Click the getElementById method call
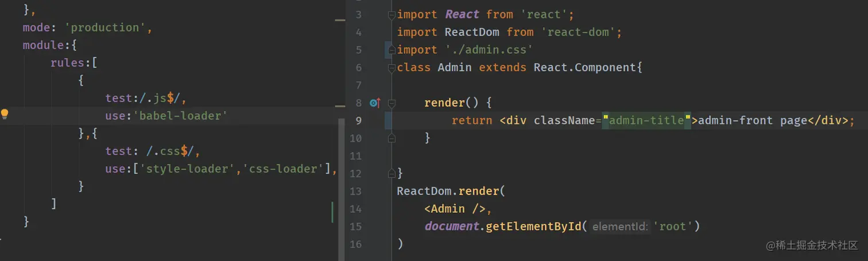 click(x=533, y=227)
